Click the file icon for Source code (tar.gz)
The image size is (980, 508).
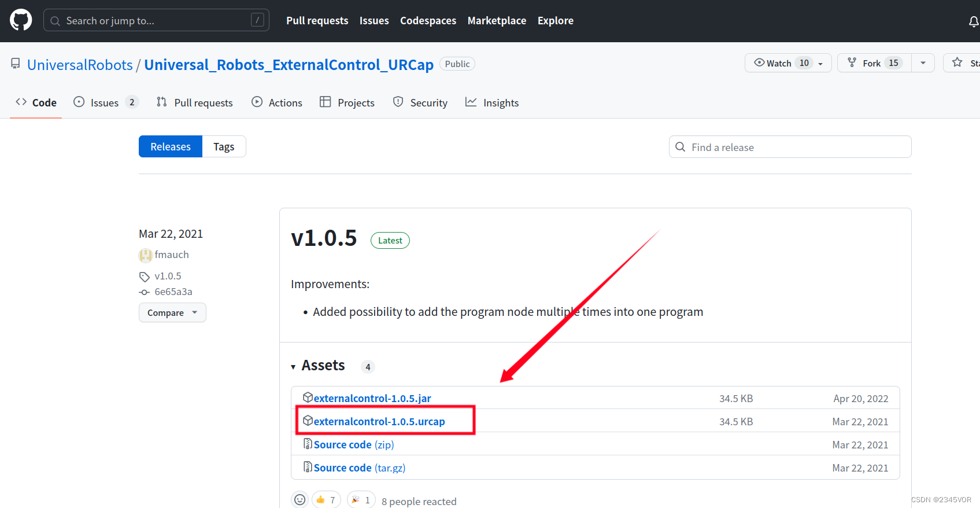308,467
